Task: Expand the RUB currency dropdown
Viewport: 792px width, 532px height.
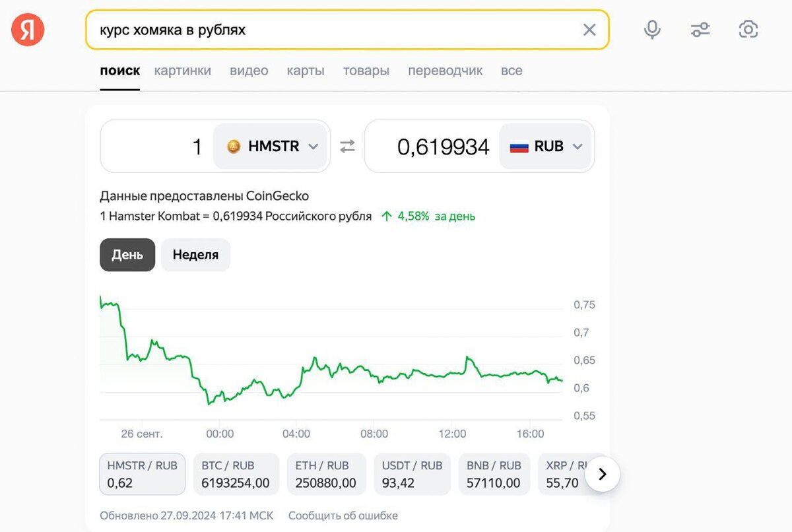Action: pos(546,147)
